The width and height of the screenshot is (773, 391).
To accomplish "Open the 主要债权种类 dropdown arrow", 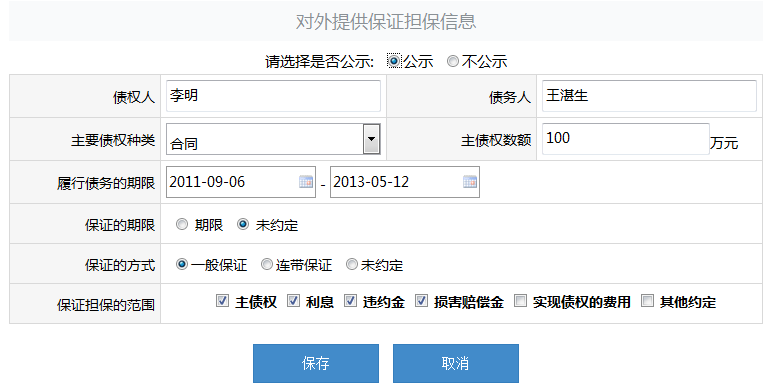I will (x=371, y=139).
